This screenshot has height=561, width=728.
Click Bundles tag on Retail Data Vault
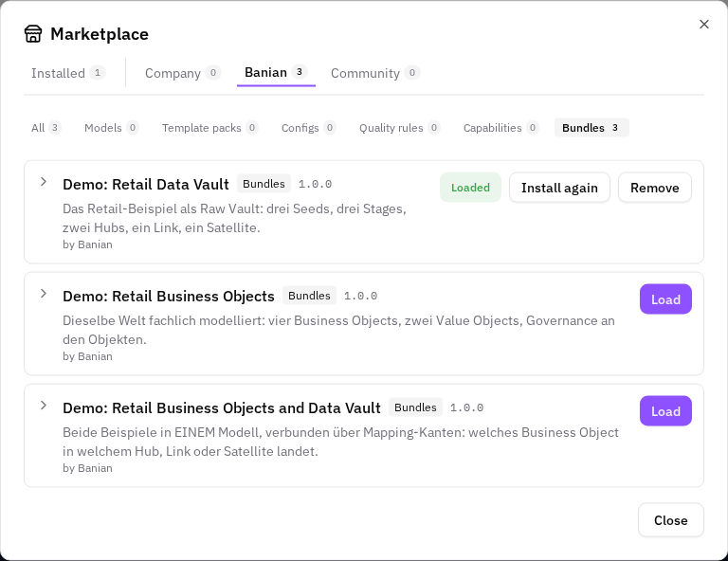point(264,184)
